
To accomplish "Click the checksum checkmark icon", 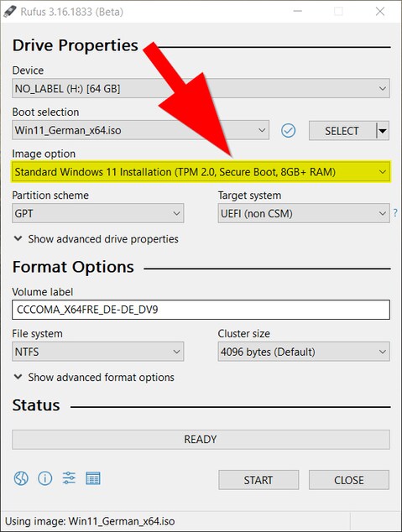I will pos(289,131).
